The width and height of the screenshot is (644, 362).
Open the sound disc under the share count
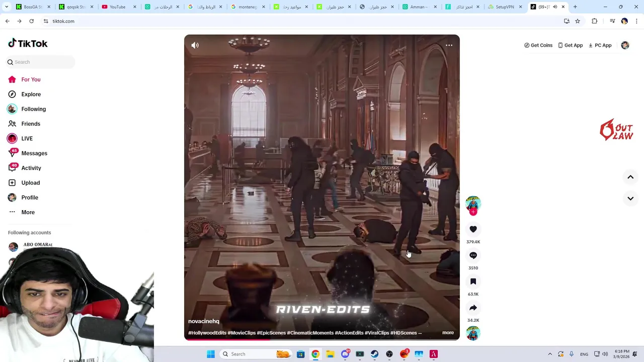click(x=473, y=333)
